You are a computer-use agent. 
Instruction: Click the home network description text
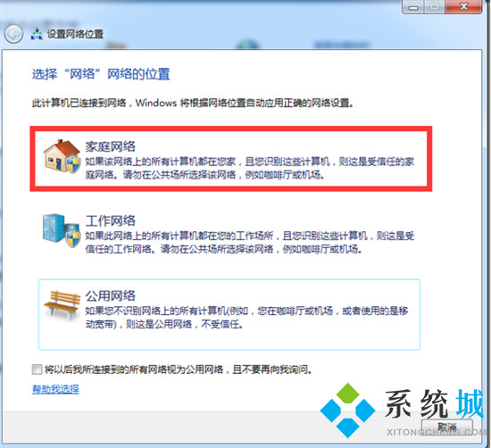click(250, 169)
